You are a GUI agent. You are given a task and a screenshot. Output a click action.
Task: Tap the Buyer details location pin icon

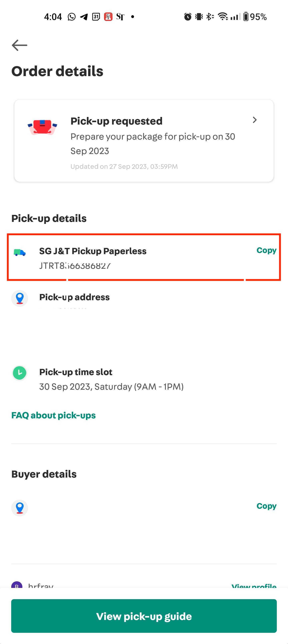pyautogui.click(x=19, y=508)
